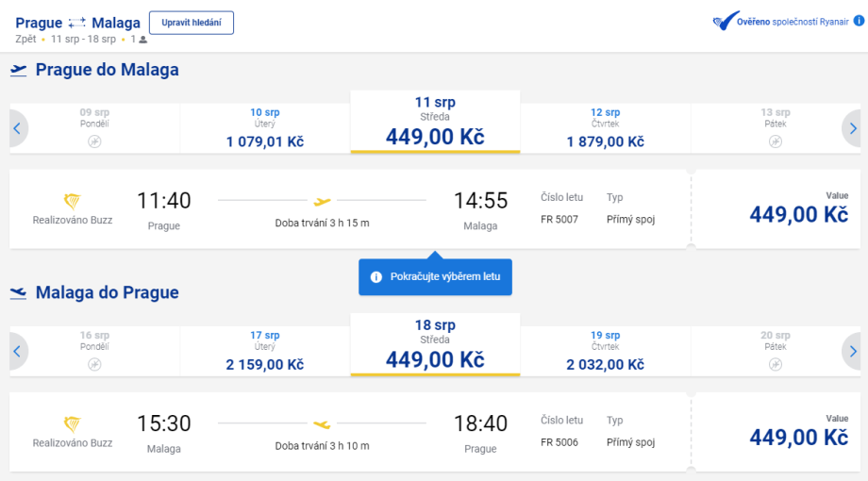Click the round-trip arrows icon between Prague and Malaga
The width and height of the screenshot is (868, 481).
coord(77,23)
